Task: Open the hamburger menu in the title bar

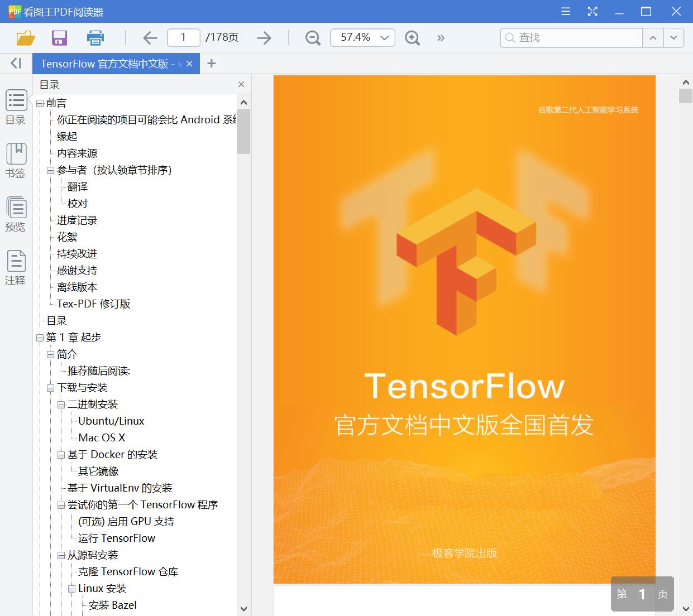Action: click(x=566, y=11)
